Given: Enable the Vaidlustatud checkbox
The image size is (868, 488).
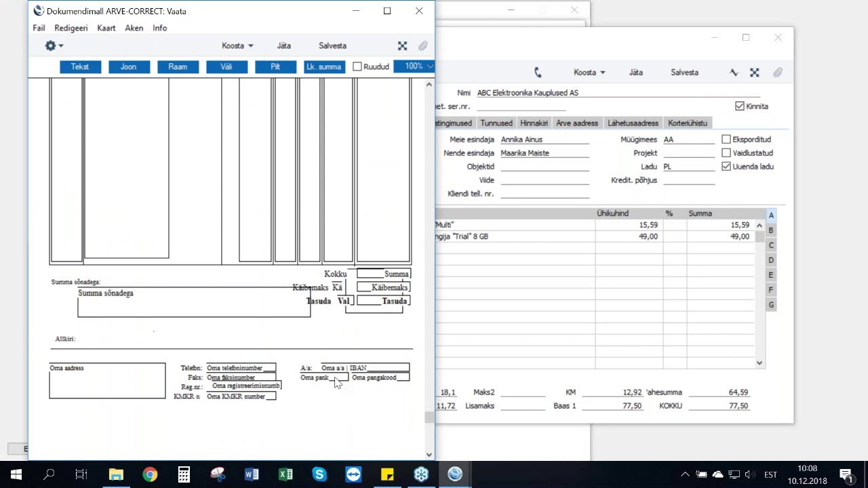Looking at the screenshot, I should click(x=726, y=152).
